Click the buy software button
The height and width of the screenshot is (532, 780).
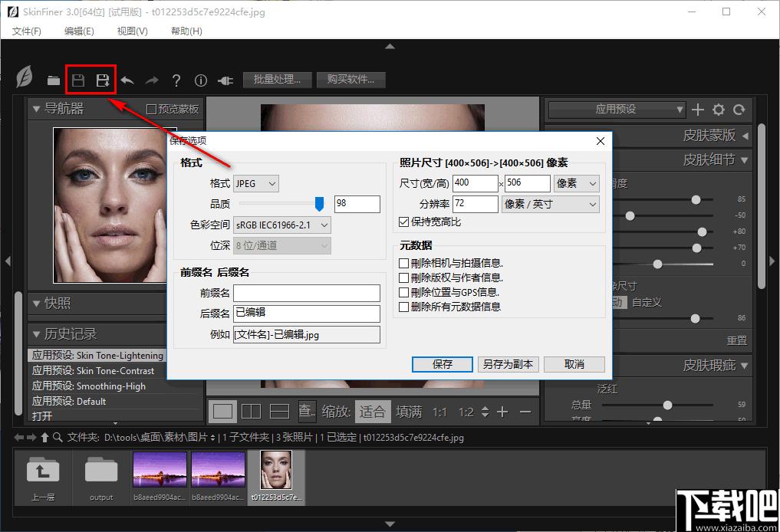click(x=351, y=80)
